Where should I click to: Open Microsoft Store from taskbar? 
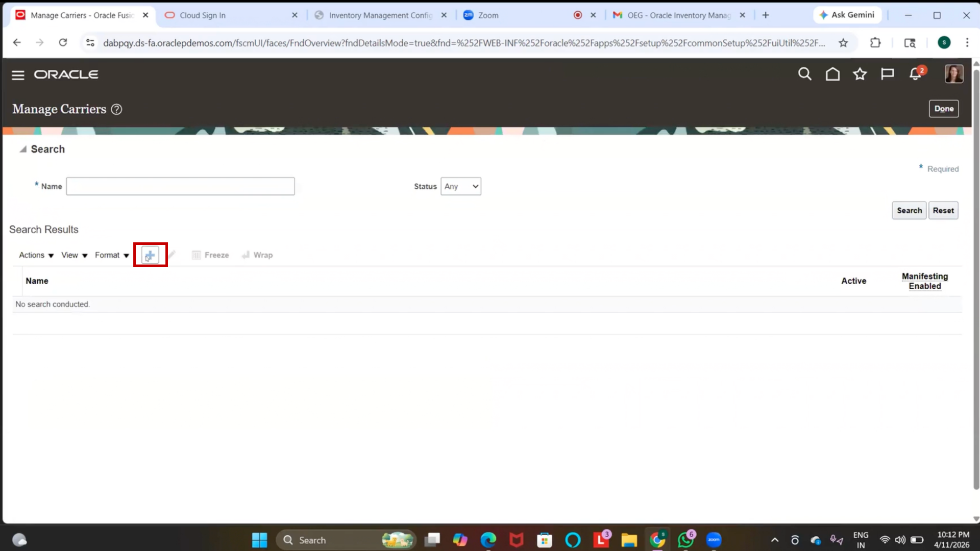(x=545, y=540)
